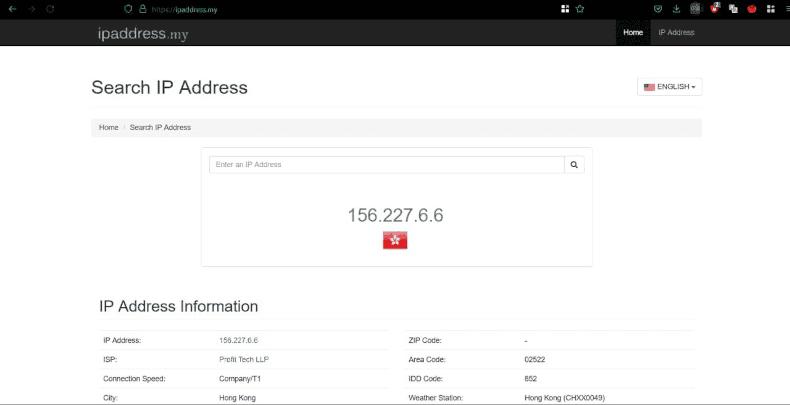Open the grid icon beside the bookmark star

[565, 9]
